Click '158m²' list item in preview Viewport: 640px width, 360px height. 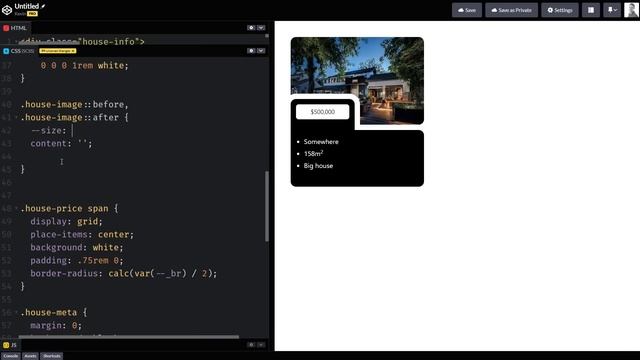pyautogui.click(x=313, y=153)
